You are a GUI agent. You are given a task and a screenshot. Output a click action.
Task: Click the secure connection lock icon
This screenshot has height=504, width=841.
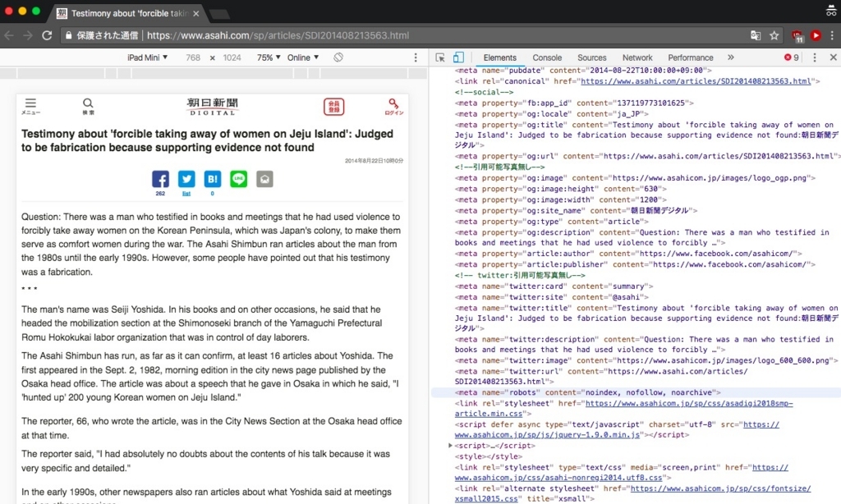(69, 35)
